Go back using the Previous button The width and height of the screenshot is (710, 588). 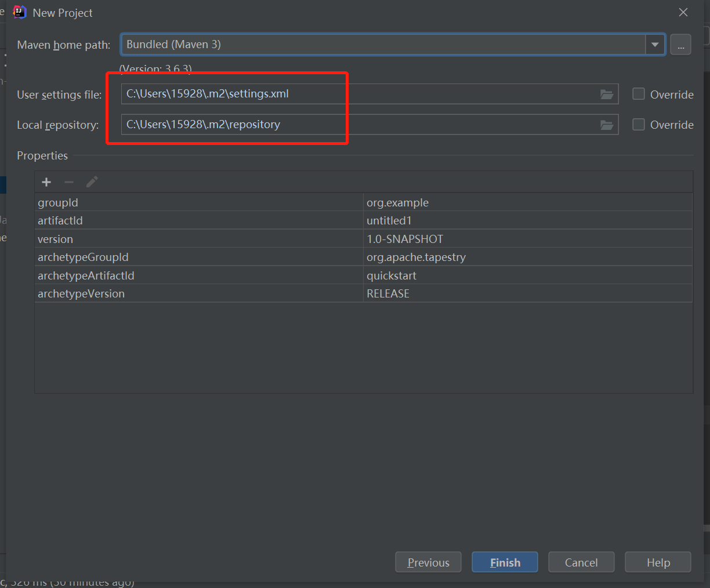[428, 562]
